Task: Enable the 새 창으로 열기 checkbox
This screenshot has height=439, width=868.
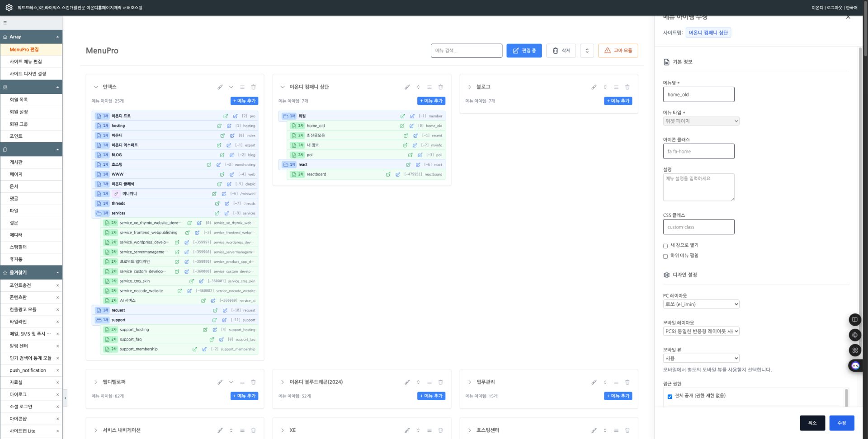Action: pyautogui.click(x=665, y=246)
